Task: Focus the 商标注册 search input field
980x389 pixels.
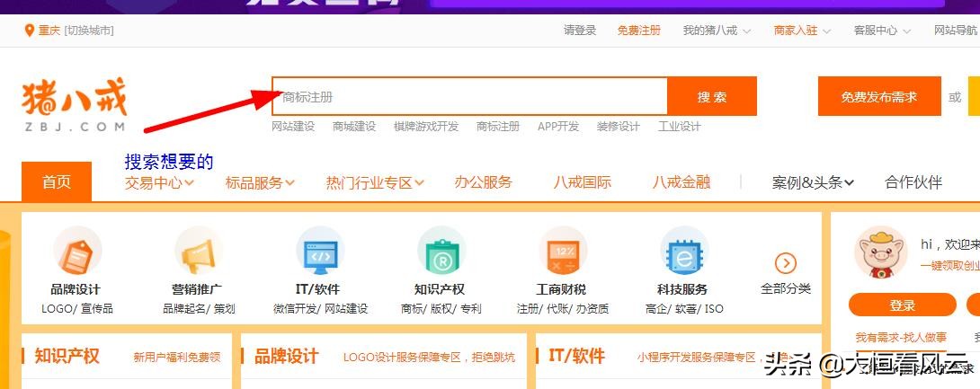Action: pos(469,97)
